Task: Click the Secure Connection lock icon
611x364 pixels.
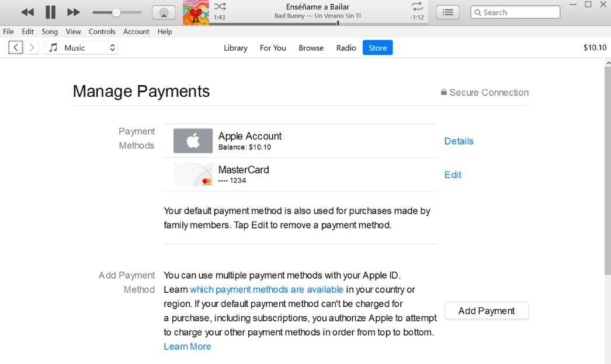Action: [443, 92]
